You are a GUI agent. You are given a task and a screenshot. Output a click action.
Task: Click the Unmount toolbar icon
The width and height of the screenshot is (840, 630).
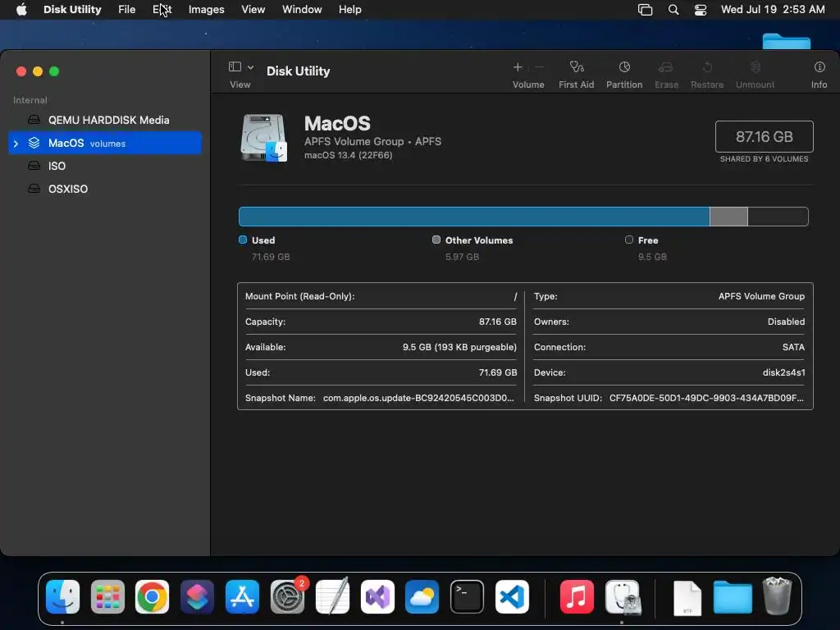click(756, 67)
